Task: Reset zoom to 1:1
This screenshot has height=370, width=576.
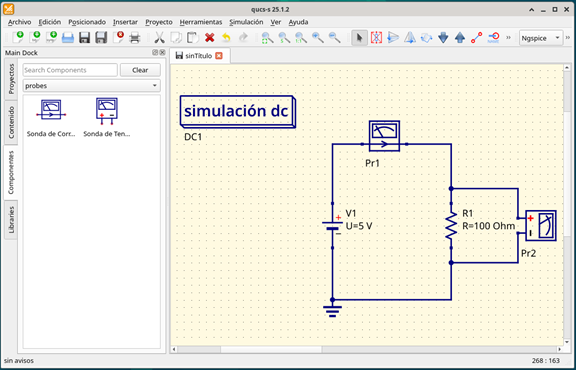Action: point(300,37)
